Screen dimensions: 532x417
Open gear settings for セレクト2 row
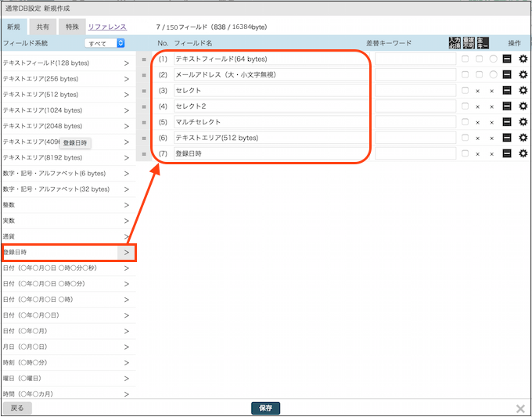click(523, 106)
